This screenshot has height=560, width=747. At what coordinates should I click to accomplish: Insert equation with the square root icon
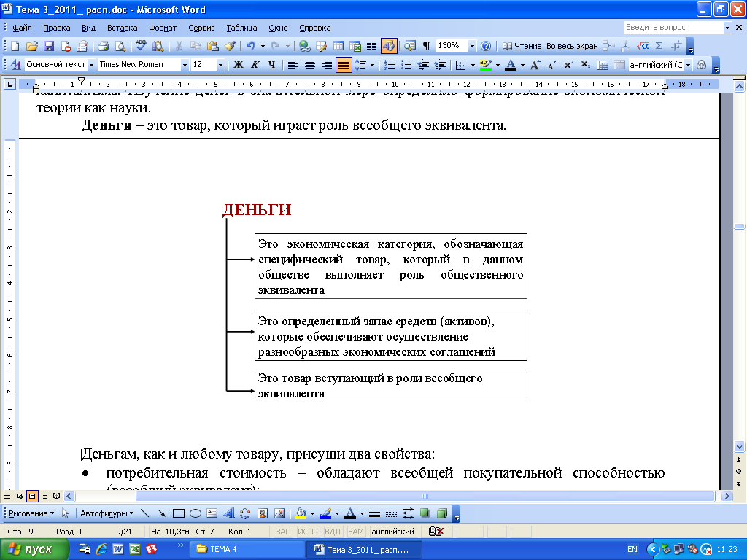(x=643, y=46)
